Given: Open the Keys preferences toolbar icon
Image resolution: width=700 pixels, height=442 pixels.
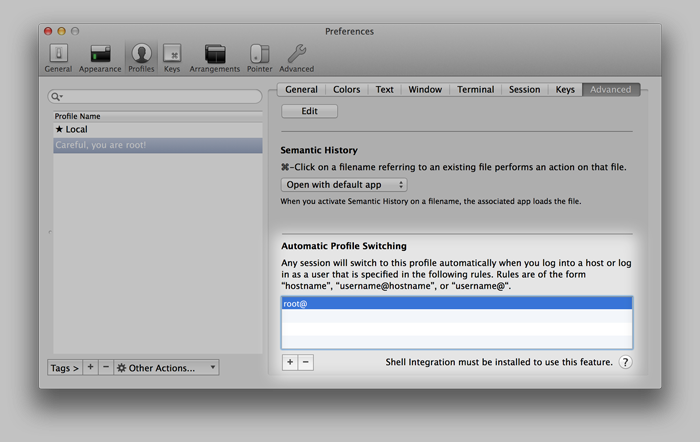Looking at the screenshot, I should (x=172, y=57).
